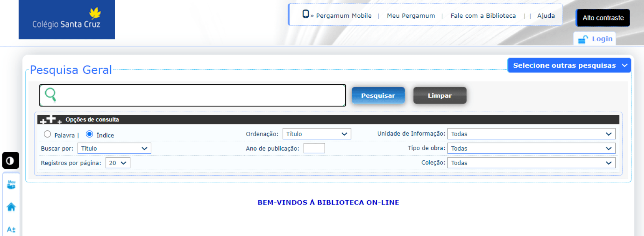The height and width of the screenshot is (236, 644).
Task: Open the Buscar por dropdown
Action: click(114, 148)
